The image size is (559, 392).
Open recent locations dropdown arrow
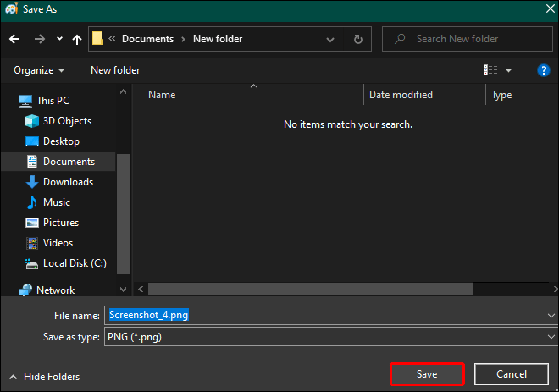coord(59,38)
